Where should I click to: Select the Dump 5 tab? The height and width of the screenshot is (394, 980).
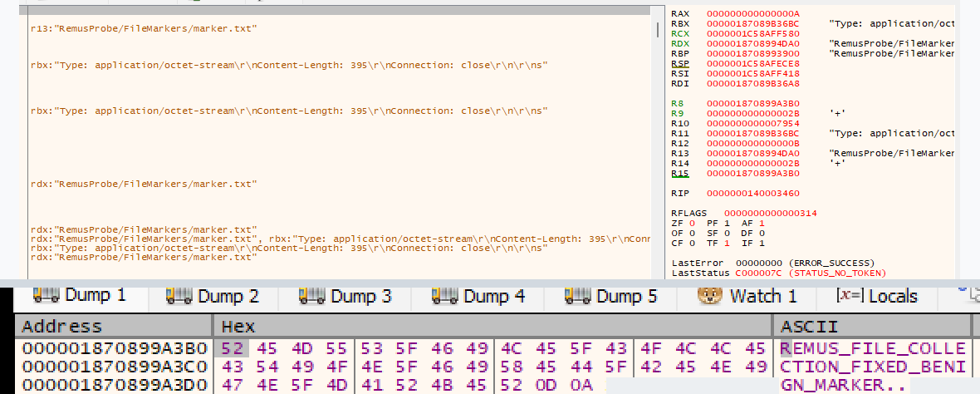tap(610, 296)
